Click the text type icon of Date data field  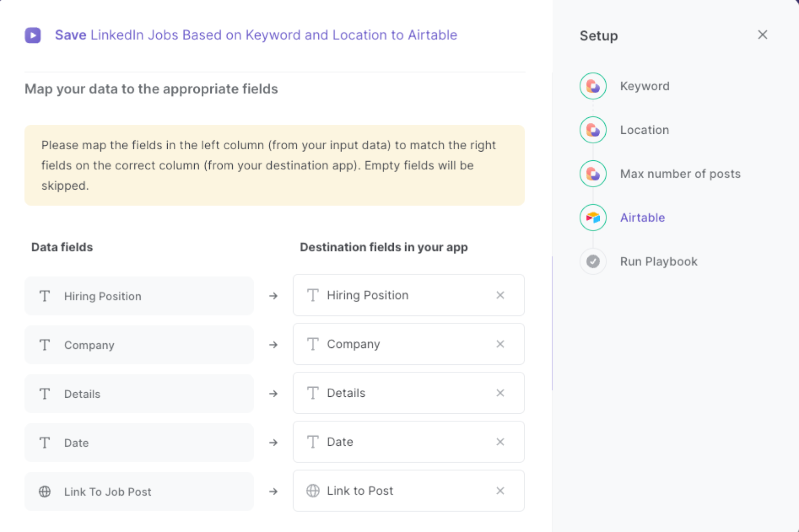(x=45, y=443)
